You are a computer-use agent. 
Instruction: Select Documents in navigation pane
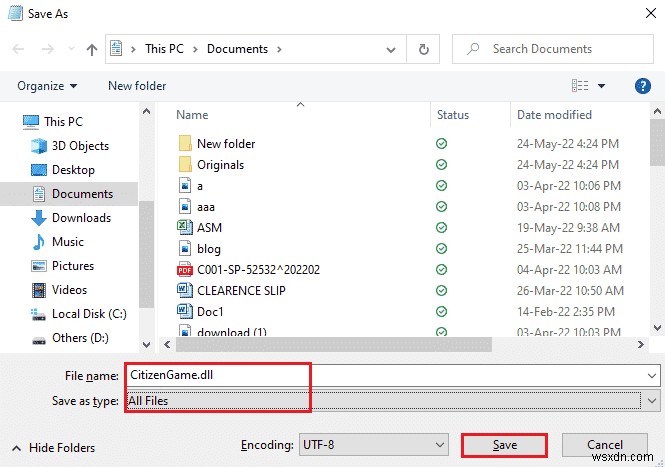pyautogui.click(x=69, y=194)
